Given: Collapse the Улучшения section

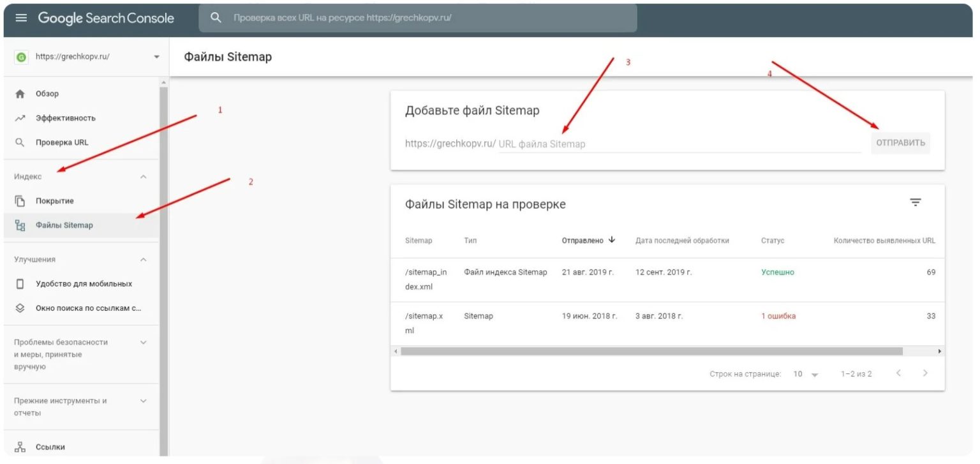Looking at the screenshot, I should [144, 260].
